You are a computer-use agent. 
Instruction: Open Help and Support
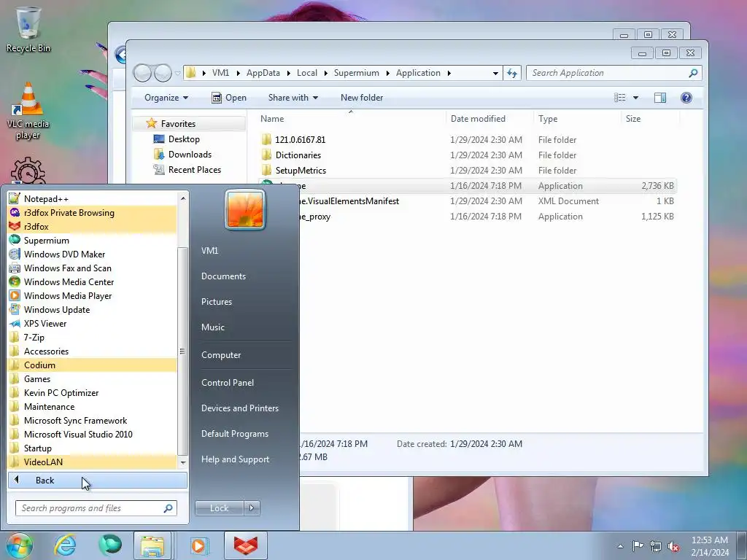click(x=235, y=459)
